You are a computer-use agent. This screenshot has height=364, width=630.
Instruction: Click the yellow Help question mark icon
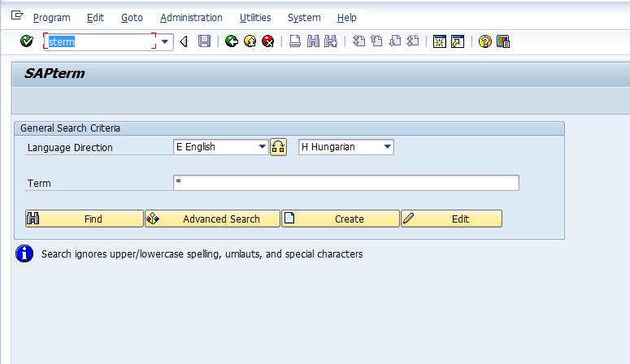click(485, 41)
